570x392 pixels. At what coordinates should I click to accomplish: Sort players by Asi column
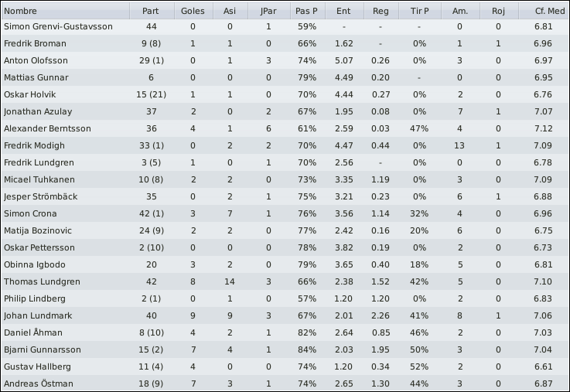click(230, 11)
